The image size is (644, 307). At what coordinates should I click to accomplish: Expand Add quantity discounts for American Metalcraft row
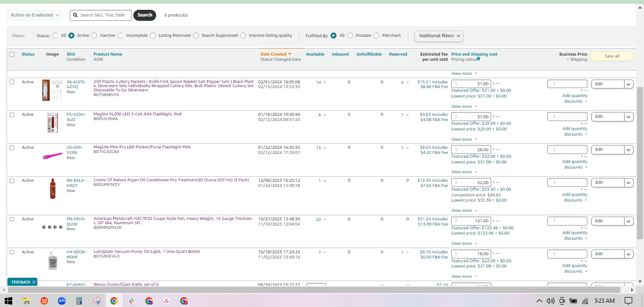pos(575,235)
